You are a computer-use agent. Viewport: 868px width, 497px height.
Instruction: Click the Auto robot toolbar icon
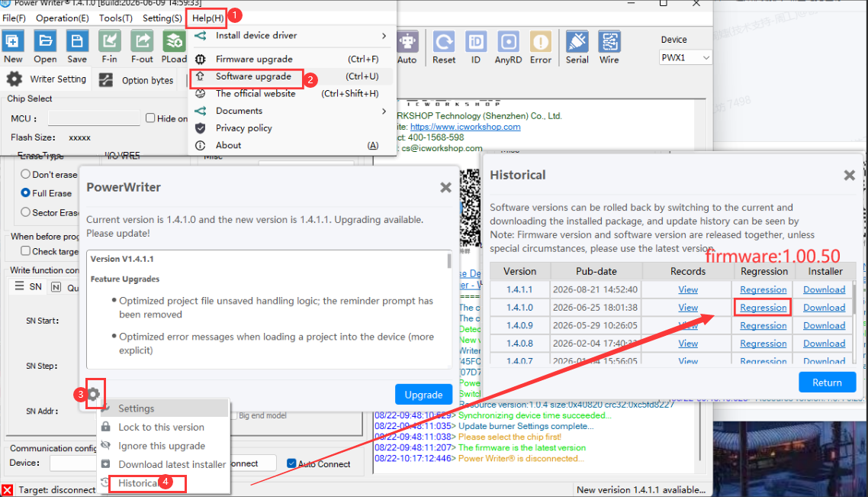pos(407,41)
